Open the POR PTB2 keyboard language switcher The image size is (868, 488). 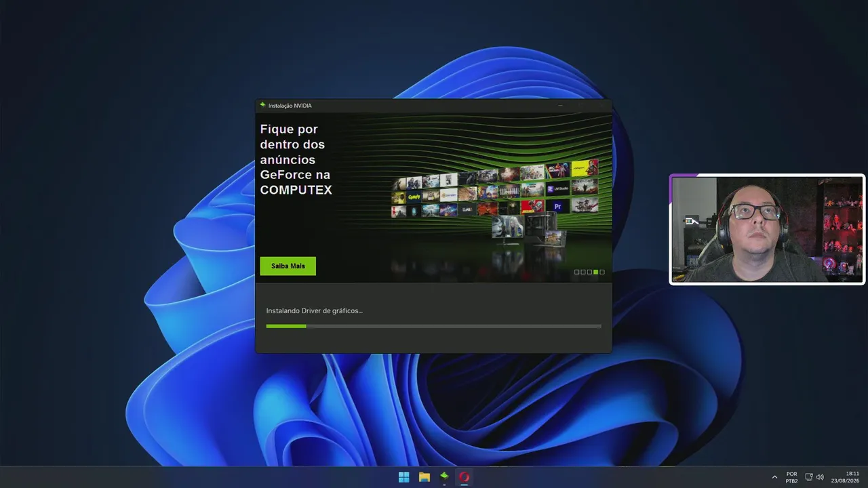coord(791,477)
